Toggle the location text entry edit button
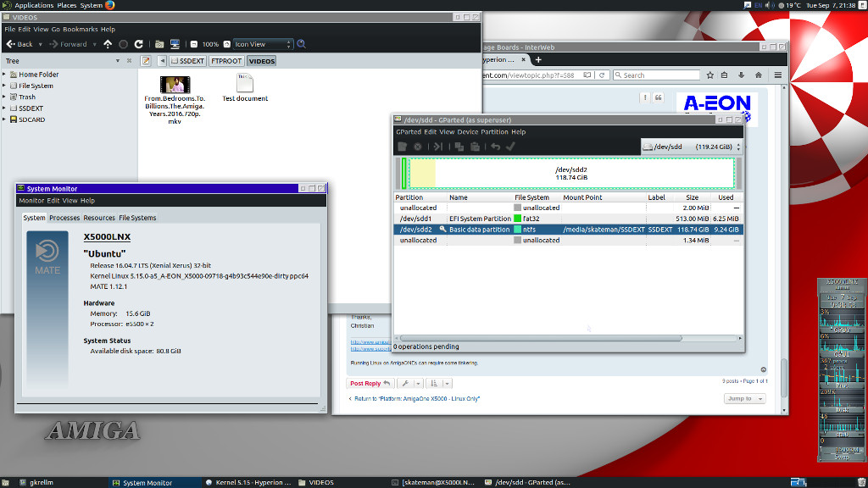868x488 pixels. (146, 61)
